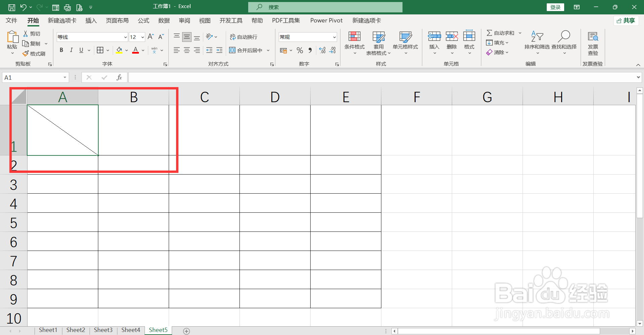
Task: Switch to the 公式 tab
Action: click(x=144, y=20)
